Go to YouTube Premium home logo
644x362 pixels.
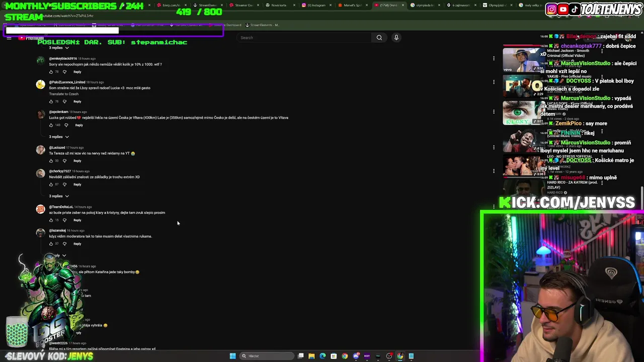pos(31,38)
